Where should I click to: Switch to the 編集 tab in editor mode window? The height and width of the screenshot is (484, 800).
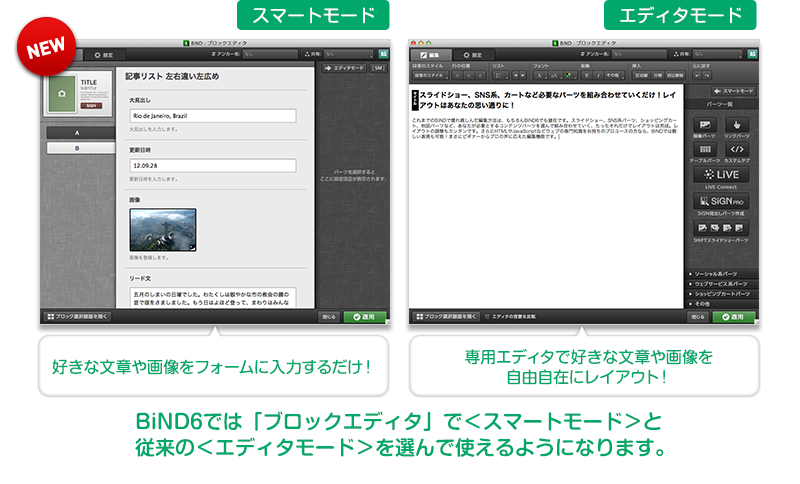pyautogui.click(x=430, y=55)
